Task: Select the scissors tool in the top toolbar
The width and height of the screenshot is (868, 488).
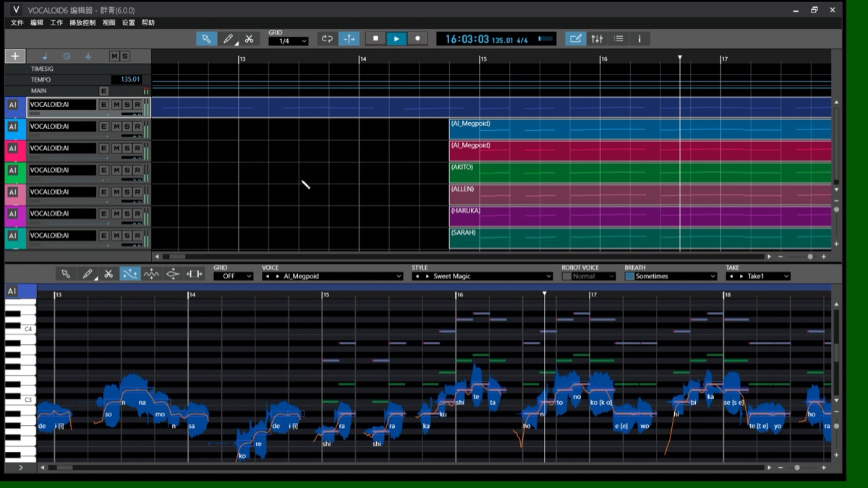Action: tap(249, 39)
